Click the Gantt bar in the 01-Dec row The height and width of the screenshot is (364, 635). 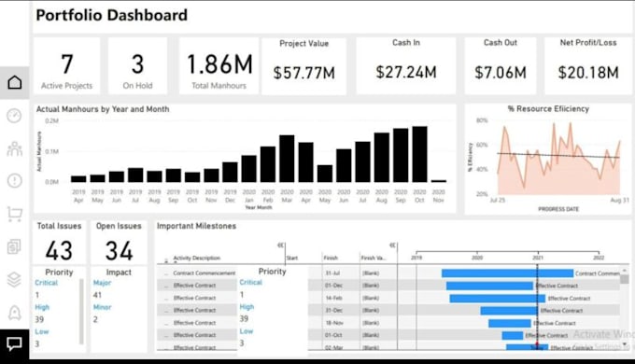point(489,286)
